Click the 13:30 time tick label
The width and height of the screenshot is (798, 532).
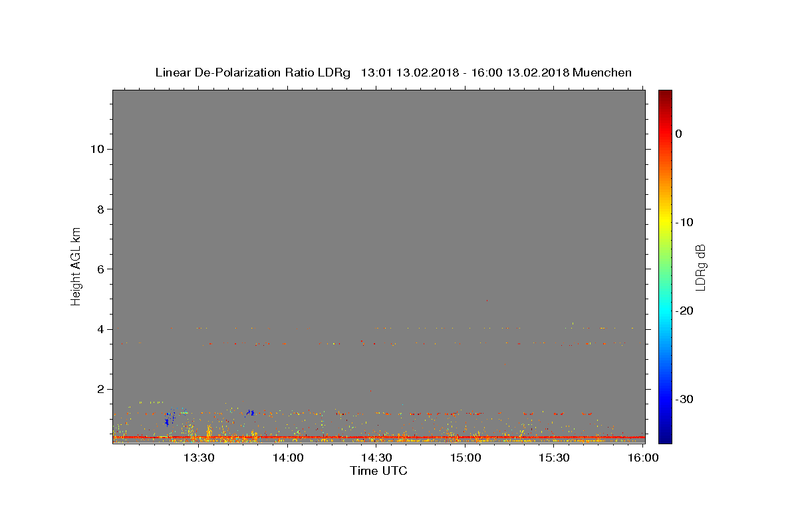[x=199, y=458]
